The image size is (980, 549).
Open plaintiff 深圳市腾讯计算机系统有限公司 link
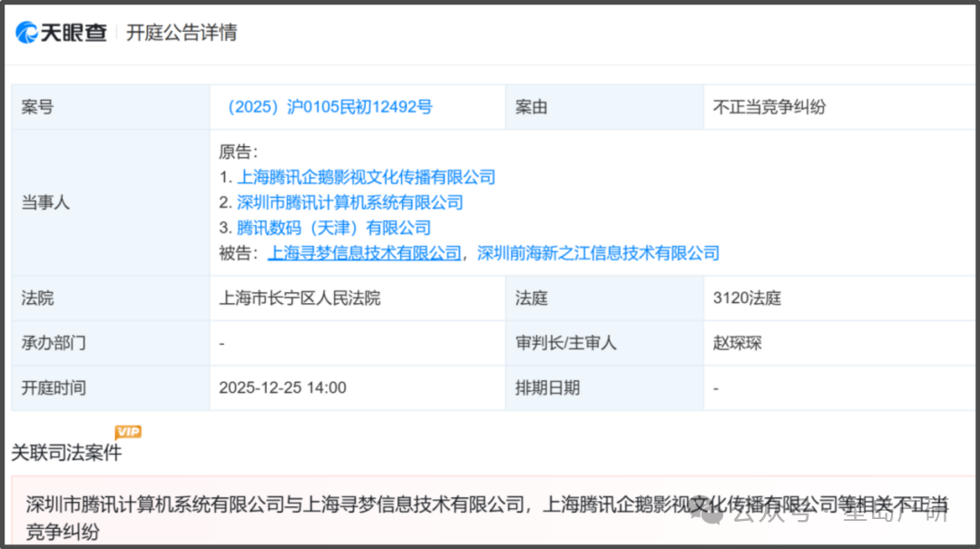(349, 202)
